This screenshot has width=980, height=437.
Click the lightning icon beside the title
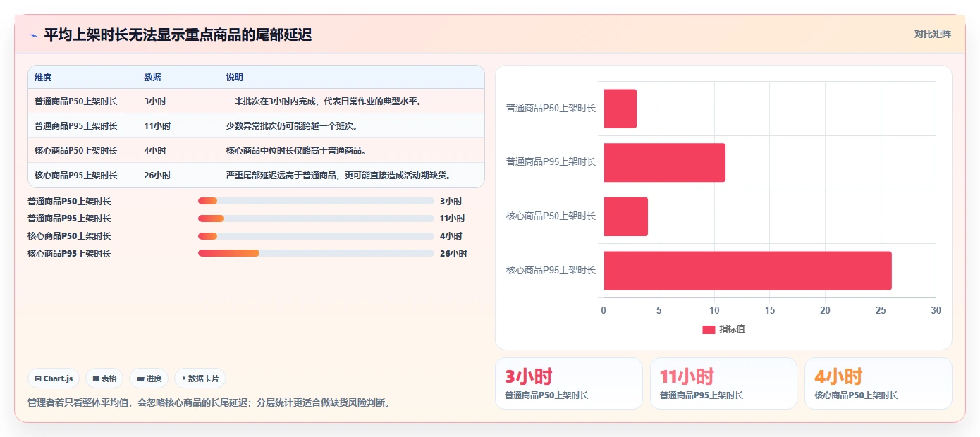[x=33, y=35]
